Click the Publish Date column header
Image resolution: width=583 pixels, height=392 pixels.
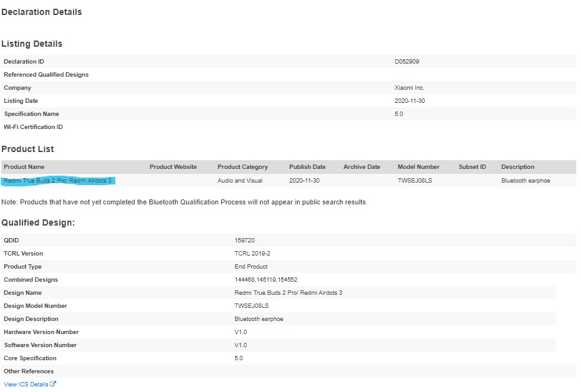tap(307, 167)
